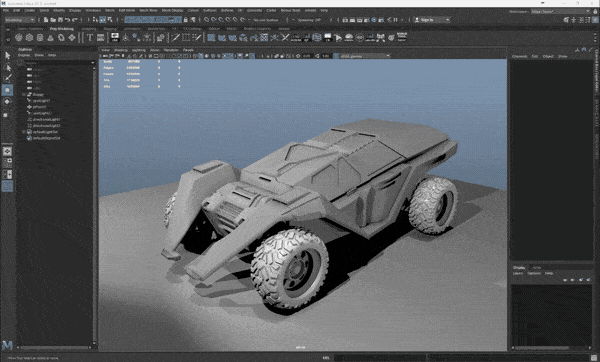The height and width of the screenshot is (362, 600).
Task: Choose the Paint Selection brush tool
Action: click(7, 79)
